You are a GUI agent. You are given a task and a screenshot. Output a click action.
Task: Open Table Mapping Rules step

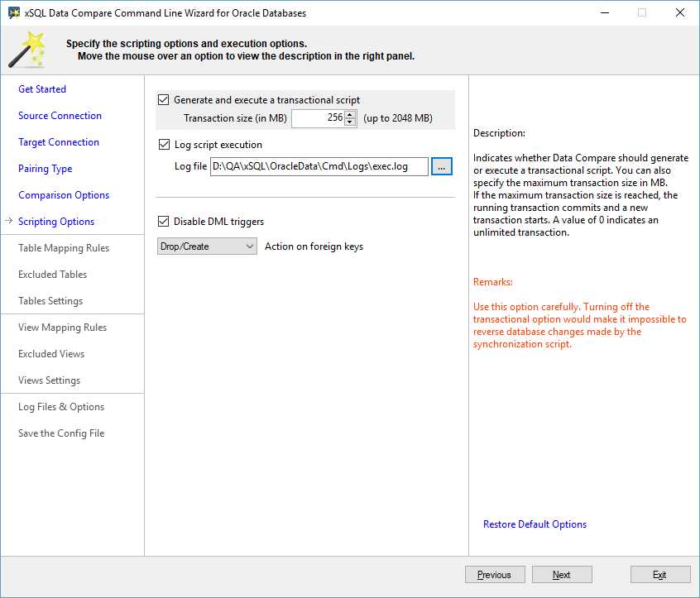click(x=64, y=247)
